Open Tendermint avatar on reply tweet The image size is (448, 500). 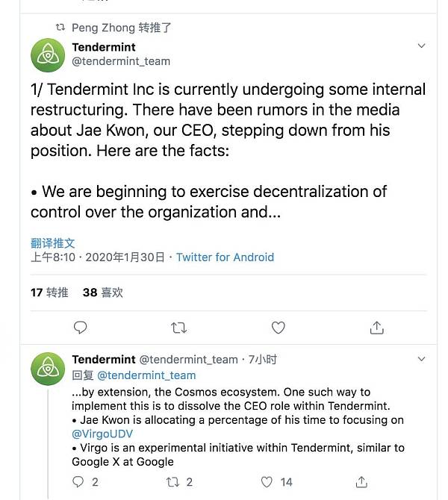[x=48, y=369]
